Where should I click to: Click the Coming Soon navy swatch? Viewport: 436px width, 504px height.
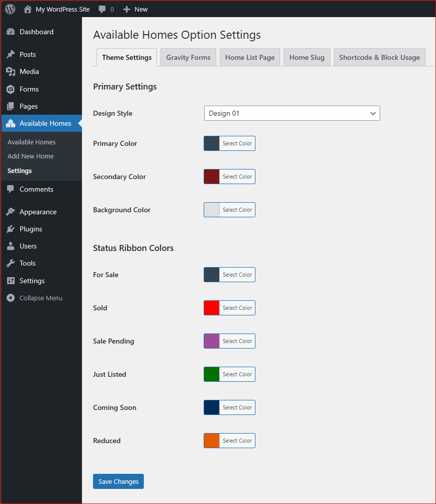(212, 407)
